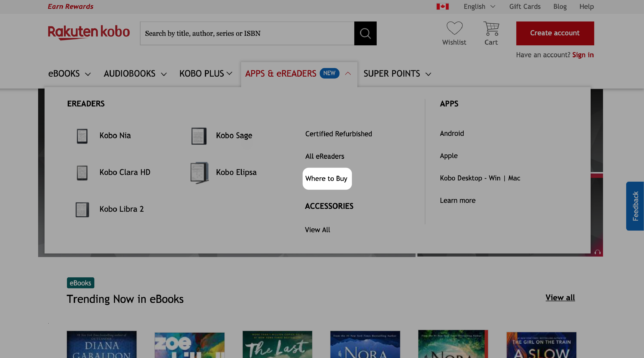Click the Canadian flag country selector icon
This screenshot has width=644, height=358.
click(442, 6)
